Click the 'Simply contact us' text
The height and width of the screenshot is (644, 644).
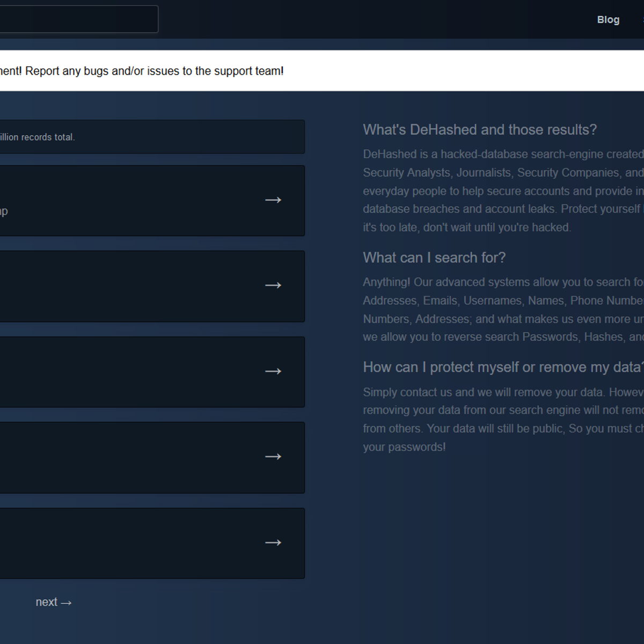[x=502, y=392]
